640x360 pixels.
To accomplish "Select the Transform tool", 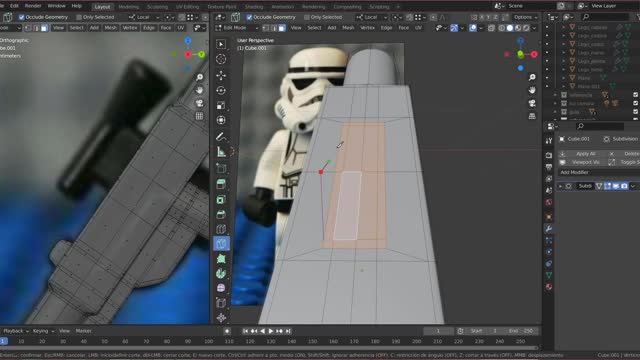I will click(x=221, y=120).
